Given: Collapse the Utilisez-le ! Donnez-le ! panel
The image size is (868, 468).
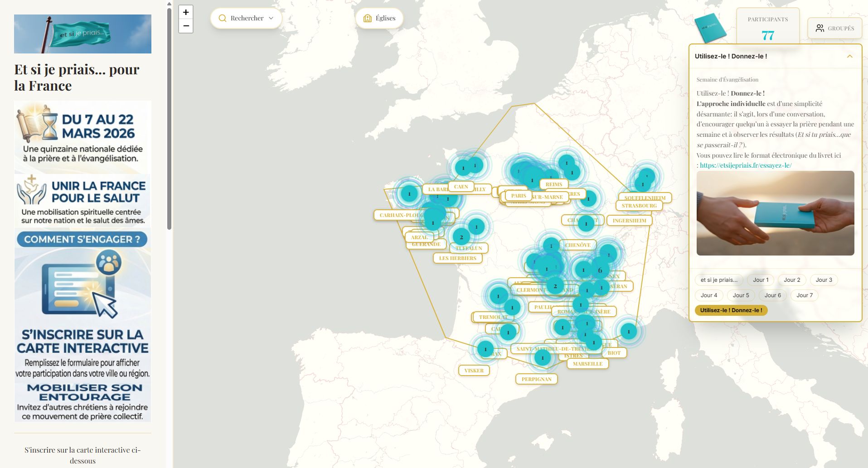Looking at the screenshot, I should [849, 56].
